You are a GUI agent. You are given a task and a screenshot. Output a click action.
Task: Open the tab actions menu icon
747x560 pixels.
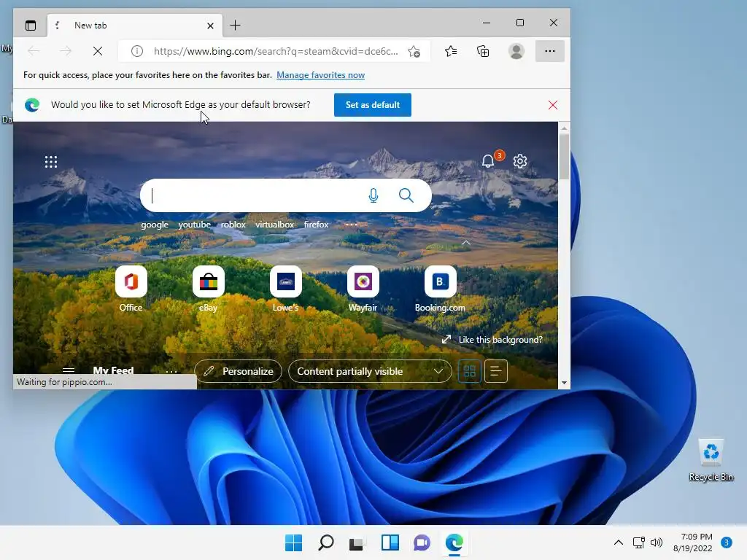(x=31, y=26)
